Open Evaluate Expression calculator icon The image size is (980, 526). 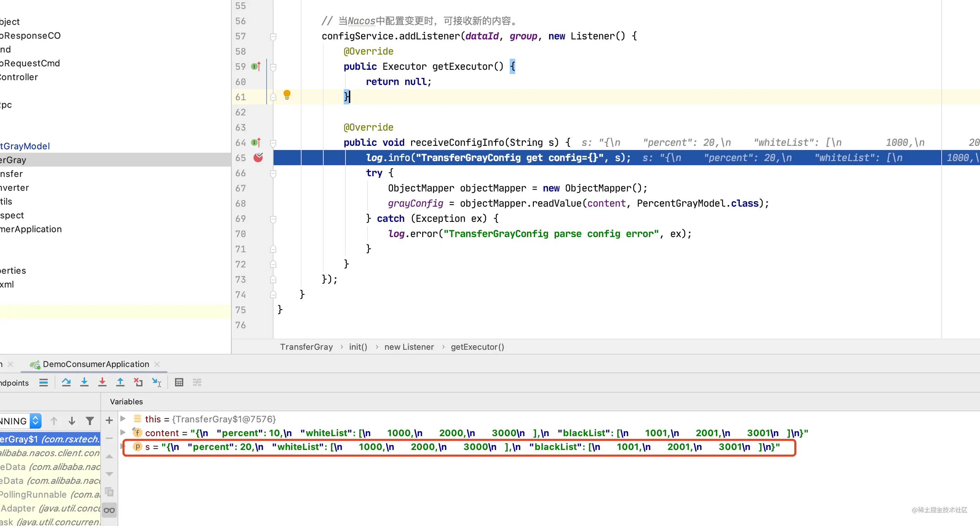[x=179, y=382]
